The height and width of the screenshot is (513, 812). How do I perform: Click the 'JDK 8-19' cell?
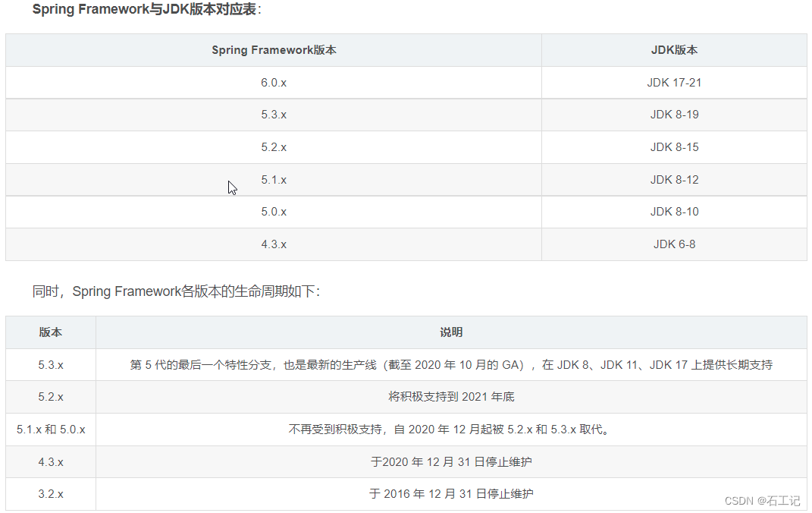674,115
